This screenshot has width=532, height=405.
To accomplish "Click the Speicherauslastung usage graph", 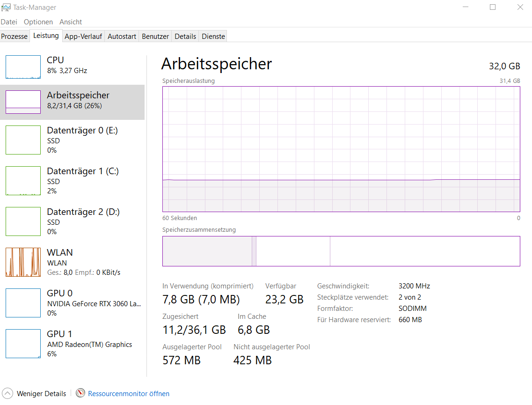I will 341,149.
